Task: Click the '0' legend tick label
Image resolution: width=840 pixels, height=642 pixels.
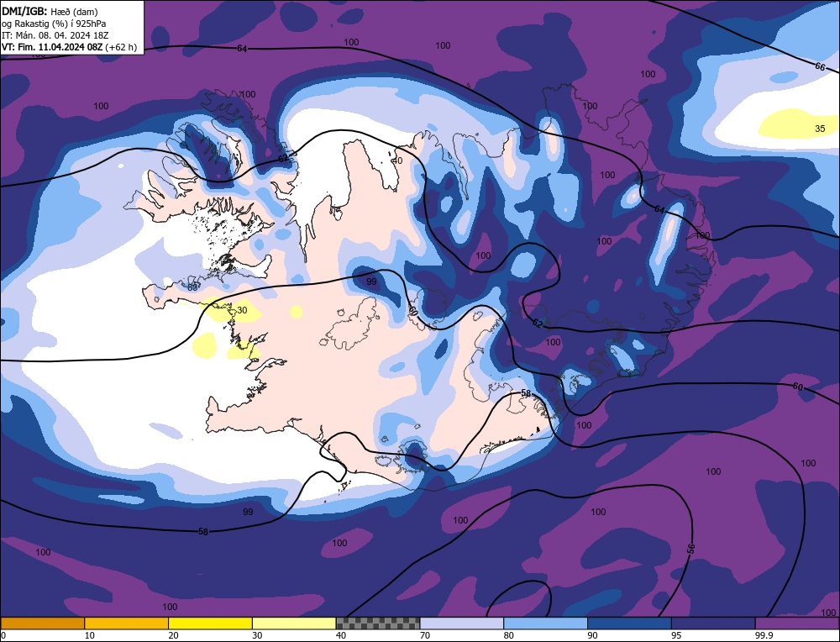Action: click(3, 635)
